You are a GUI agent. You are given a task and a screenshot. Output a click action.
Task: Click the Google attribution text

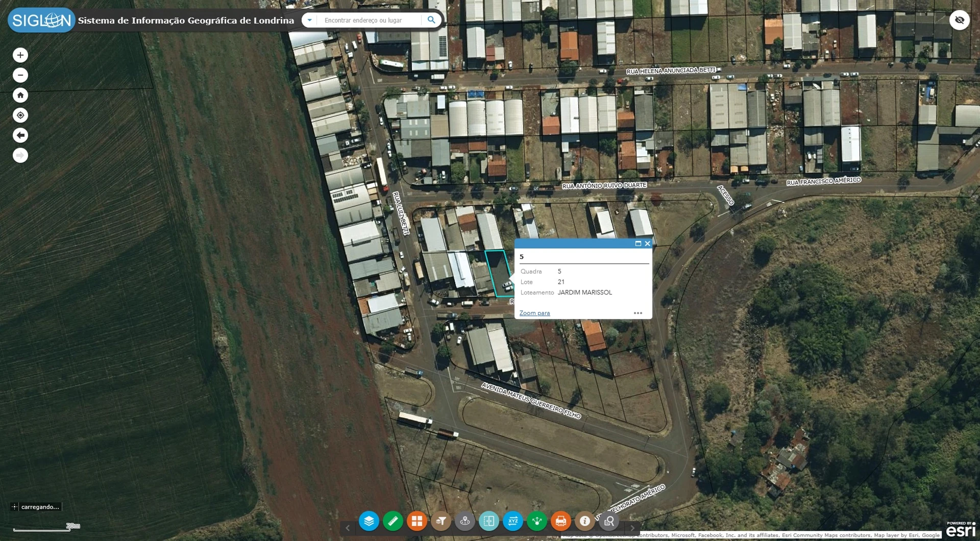pyautogui.click(x=930, y=535)
